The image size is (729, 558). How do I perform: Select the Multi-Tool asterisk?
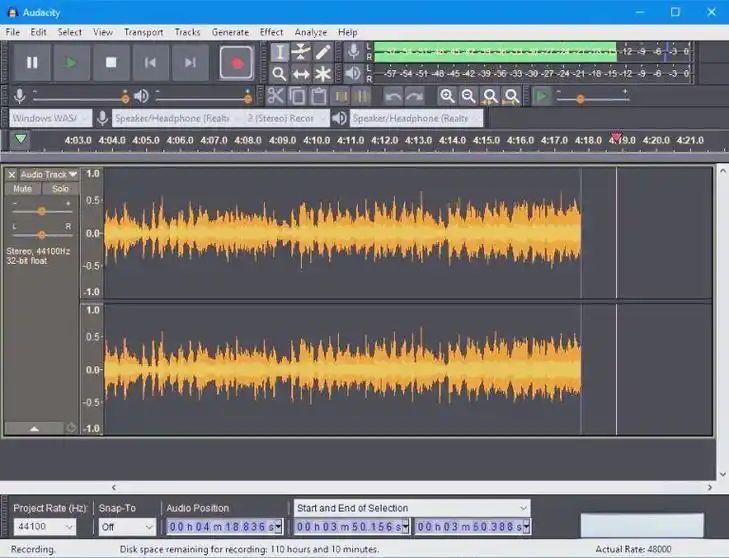322,73
